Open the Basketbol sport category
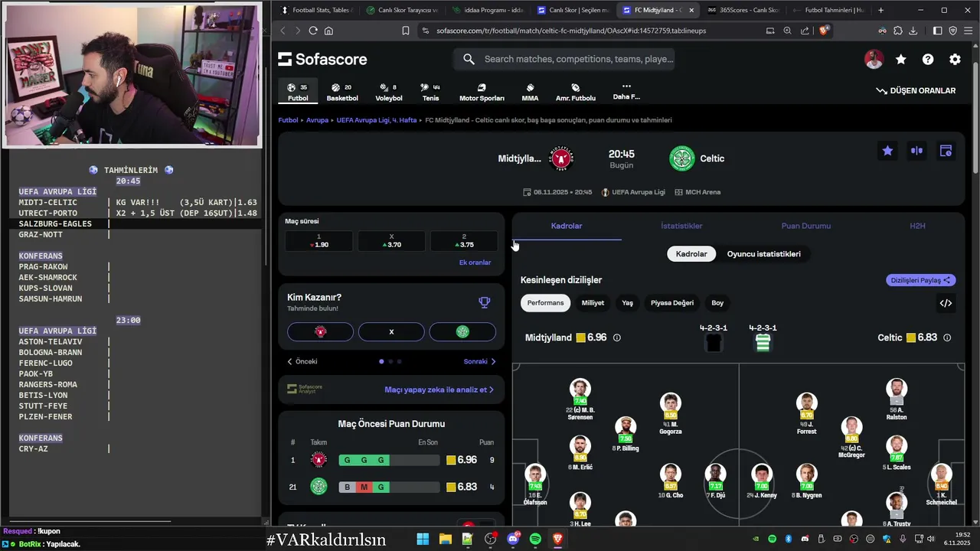The height and width of the screenshot is (551, 980). 342,93
